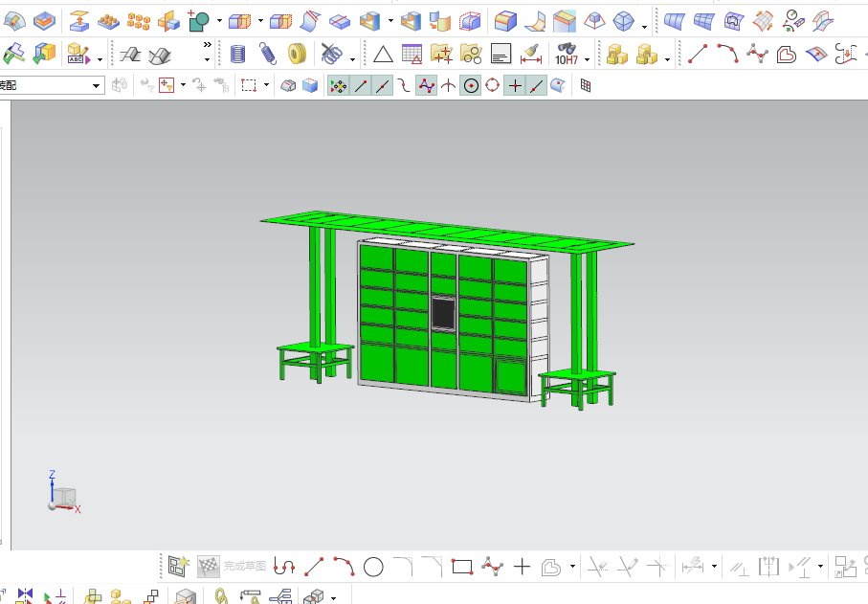Toggle Arc Center snap
Screen dimensions: 868x604
471,86
